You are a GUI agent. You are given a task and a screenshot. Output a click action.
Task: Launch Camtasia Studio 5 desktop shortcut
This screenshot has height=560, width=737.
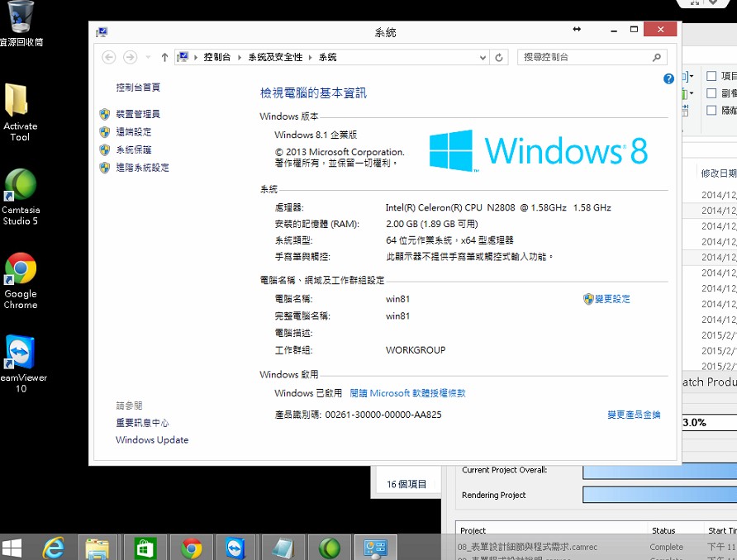20,197
